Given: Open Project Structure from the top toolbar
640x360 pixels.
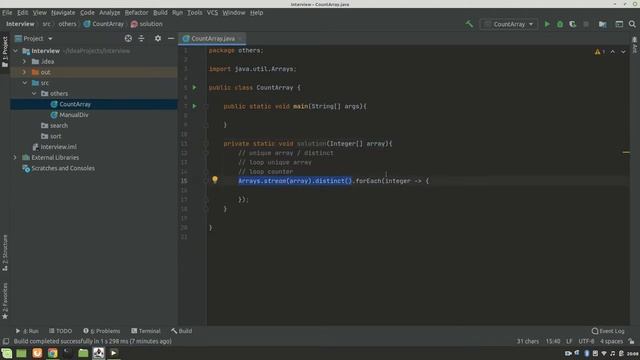Looking at the screenshot, I should 602,24.
